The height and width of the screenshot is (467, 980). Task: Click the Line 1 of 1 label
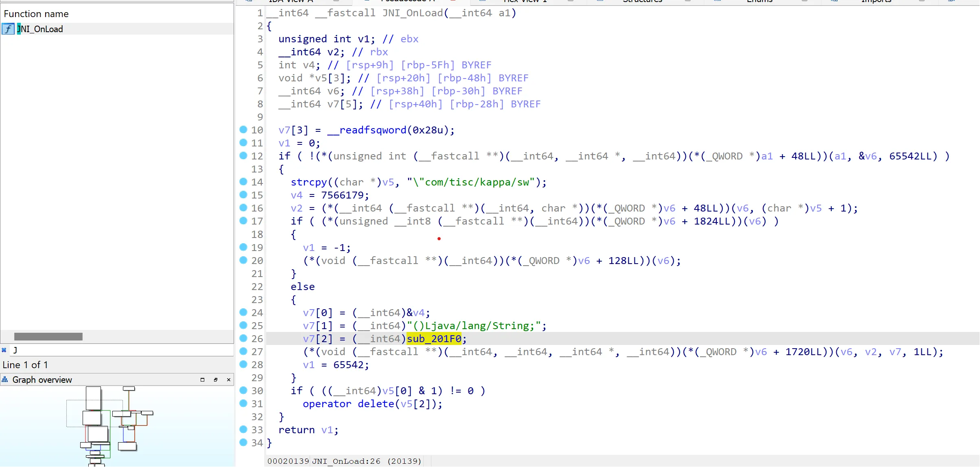(x=25, y=365)
